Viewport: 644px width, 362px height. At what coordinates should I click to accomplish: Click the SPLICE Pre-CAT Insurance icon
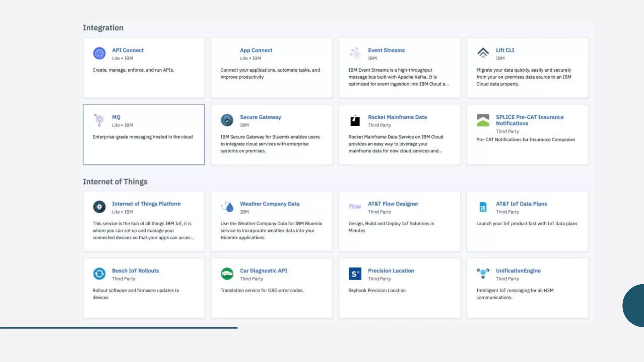tap(483, 120)
